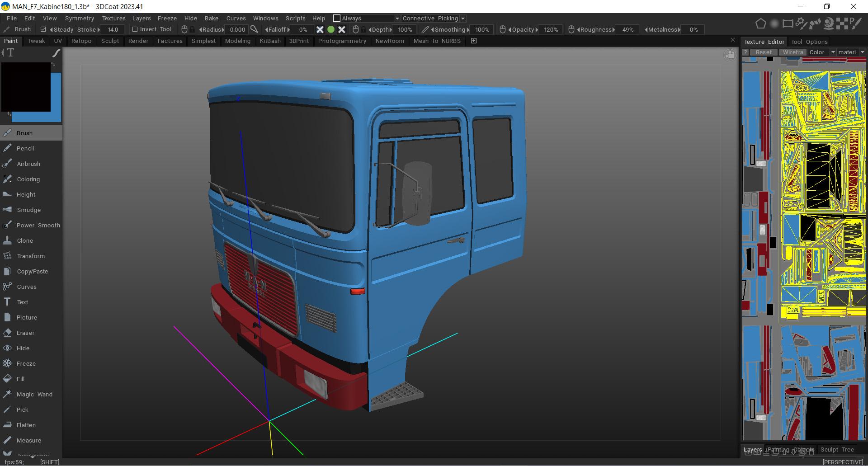
Task: Open the Symmetry menu
Action: pos(79,18)
